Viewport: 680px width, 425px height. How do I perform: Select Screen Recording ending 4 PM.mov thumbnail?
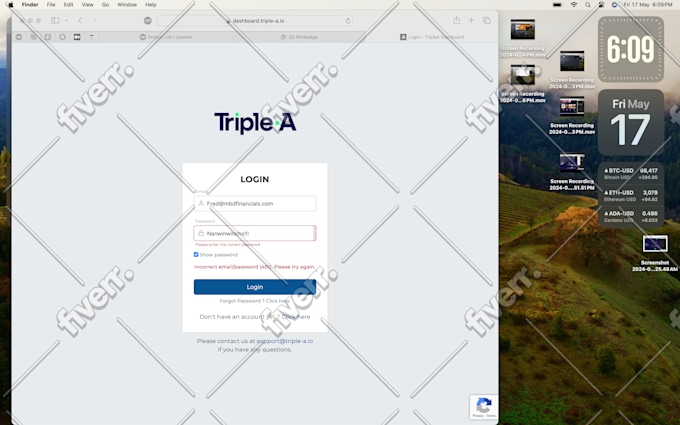[x=523, y=29]
